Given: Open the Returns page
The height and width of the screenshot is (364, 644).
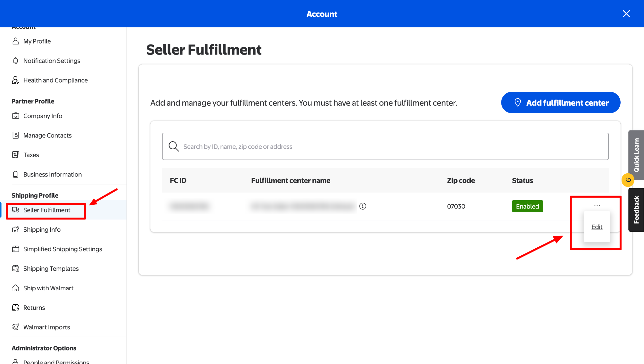Looking at the screenshot, I should tap(34, 308).
